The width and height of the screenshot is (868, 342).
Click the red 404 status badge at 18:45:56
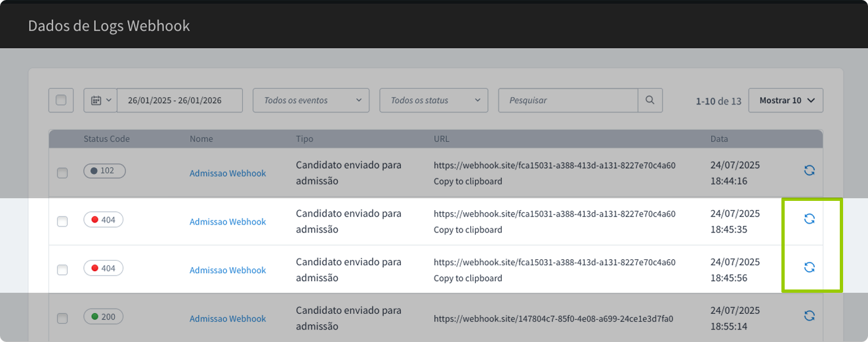point(104,268)
